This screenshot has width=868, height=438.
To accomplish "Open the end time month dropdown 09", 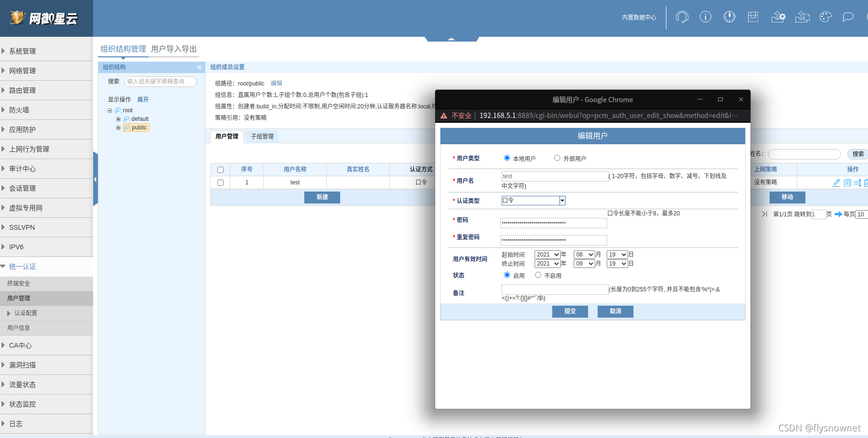I will pyautogui.click(x=584, y=264).
